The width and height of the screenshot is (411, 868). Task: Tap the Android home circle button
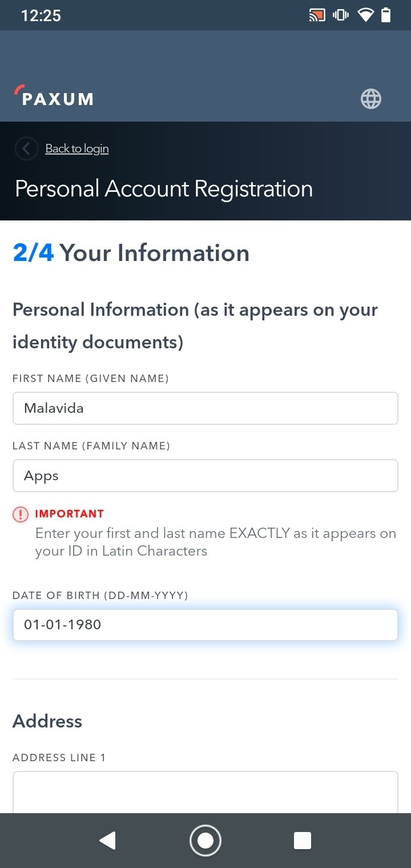(205, 841)
